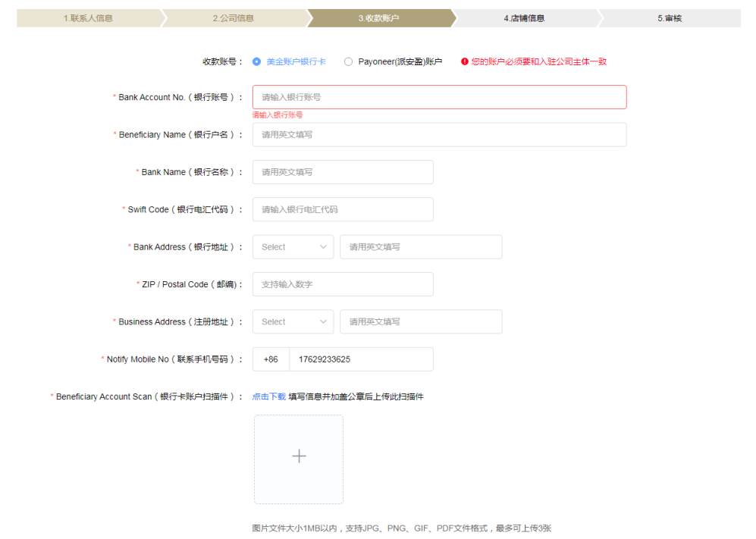Select the 美金账户银行卡 radio option
This screenshot has height=539, width=756.
click(x=256, y=62)
